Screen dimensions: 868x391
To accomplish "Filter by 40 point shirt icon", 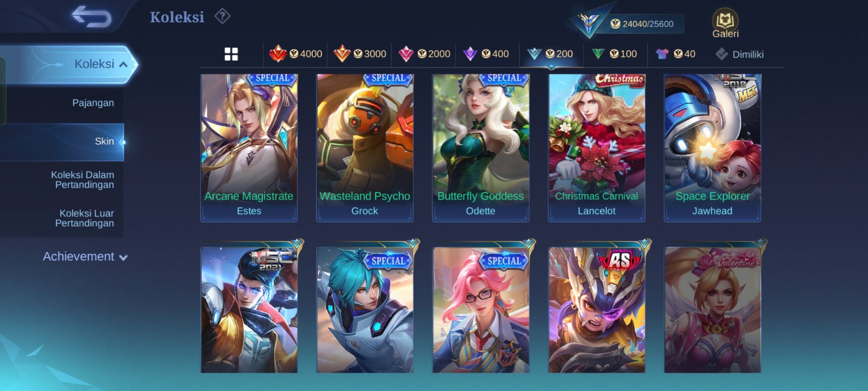I will [x=675, y=54].
